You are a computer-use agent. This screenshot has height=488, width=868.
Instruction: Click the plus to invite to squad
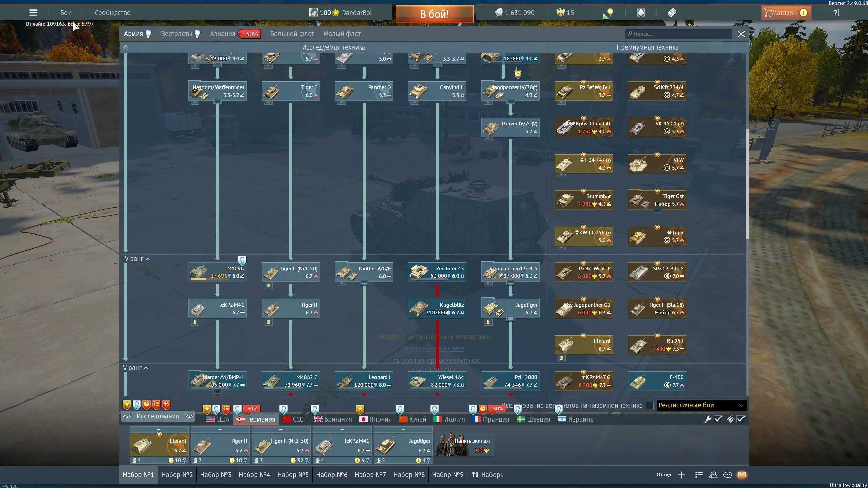click(x=681, y=475)
